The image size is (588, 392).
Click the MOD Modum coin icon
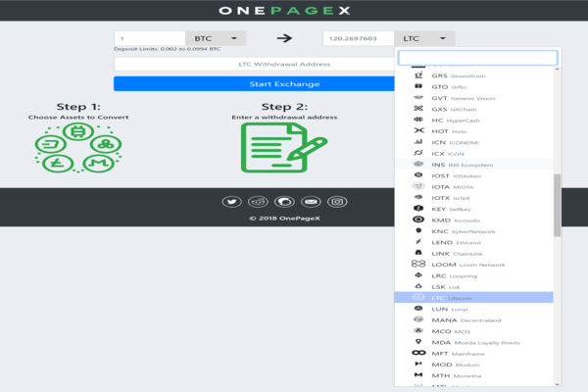(418, 364)
